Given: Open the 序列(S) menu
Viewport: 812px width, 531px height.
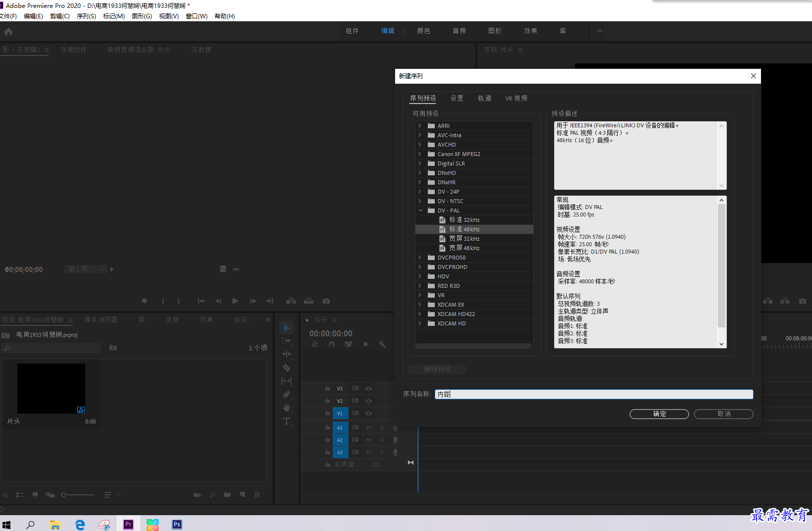Looking at the screenshot, I should click(86, 16).
